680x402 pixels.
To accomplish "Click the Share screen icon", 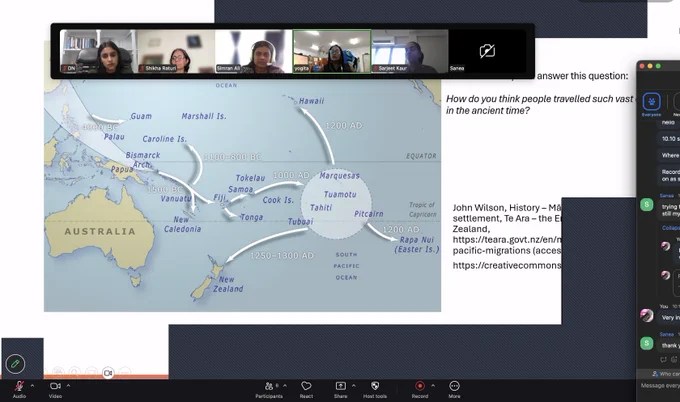I will 340,386.
